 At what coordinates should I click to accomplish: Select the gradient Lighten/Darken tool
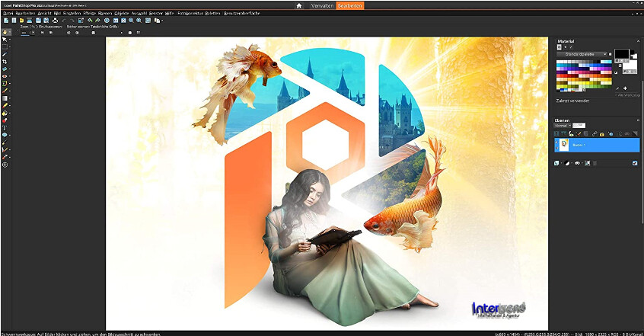click(x=5, y=98)
